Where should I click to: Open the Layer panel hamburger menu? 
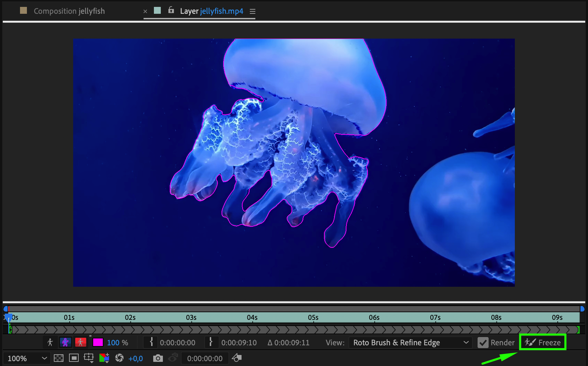coord(253,11)
